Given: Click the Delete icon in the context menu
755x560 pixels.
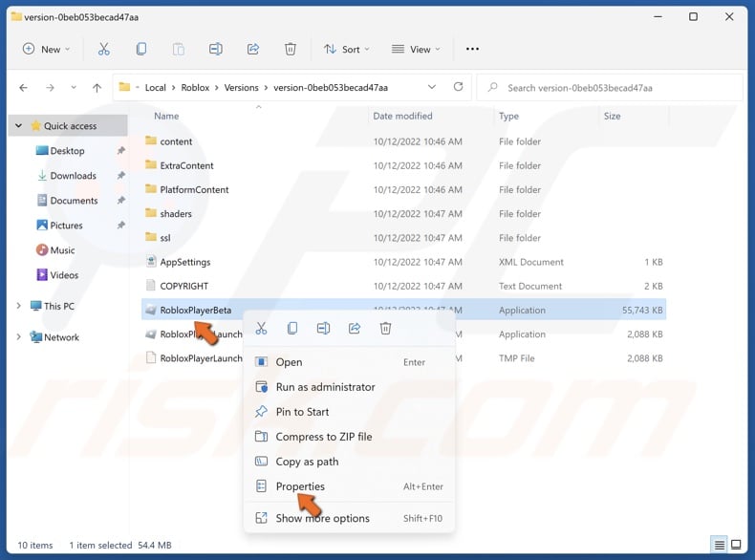Looking at the screenshot, I should [x=385, y=329].
